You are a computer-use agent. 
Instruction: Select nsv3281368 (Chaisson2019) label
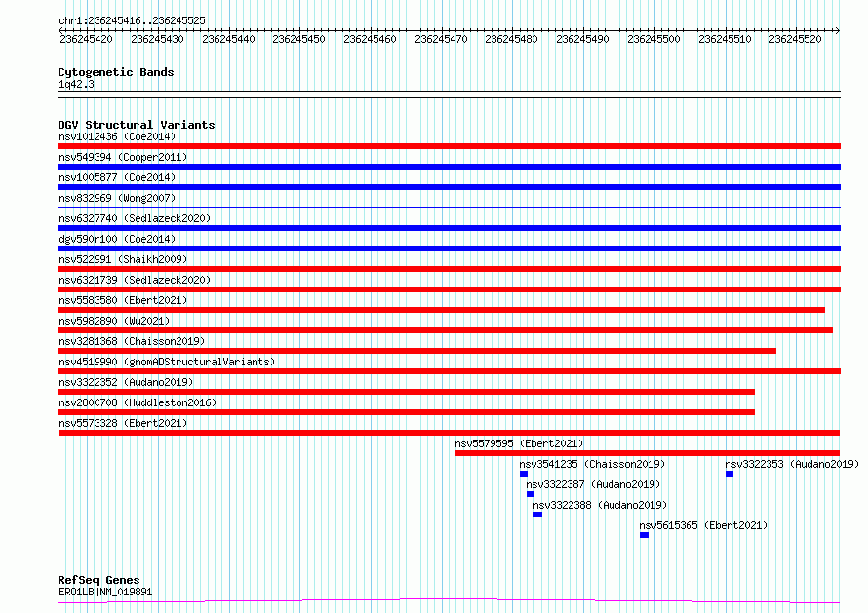click(132, 341)
